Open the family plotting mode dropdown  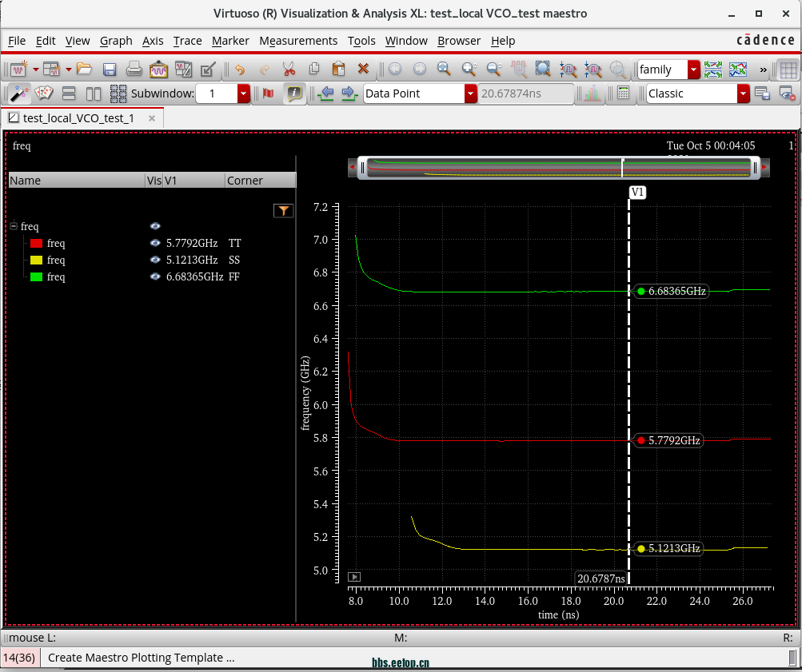tap(693, 70)
